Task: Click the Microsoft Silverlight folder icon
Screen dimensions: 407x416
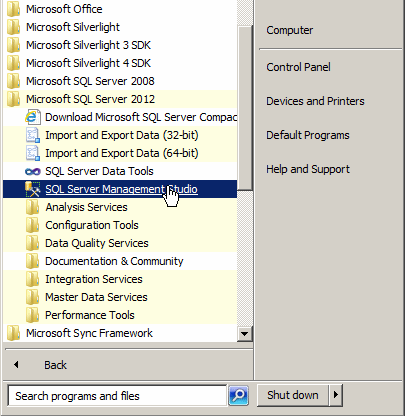Action: pyautogui.click(x=14, y=27)
